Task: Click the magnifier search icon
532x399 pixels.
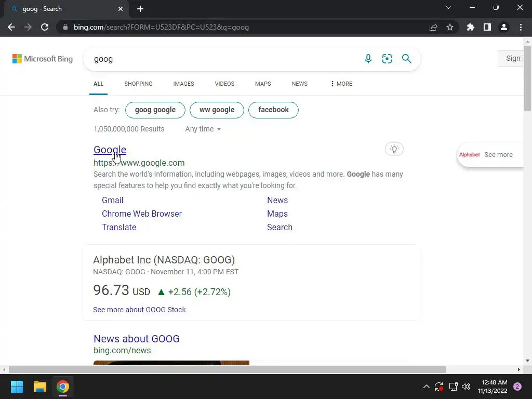Action: click(x=406, y=59)
